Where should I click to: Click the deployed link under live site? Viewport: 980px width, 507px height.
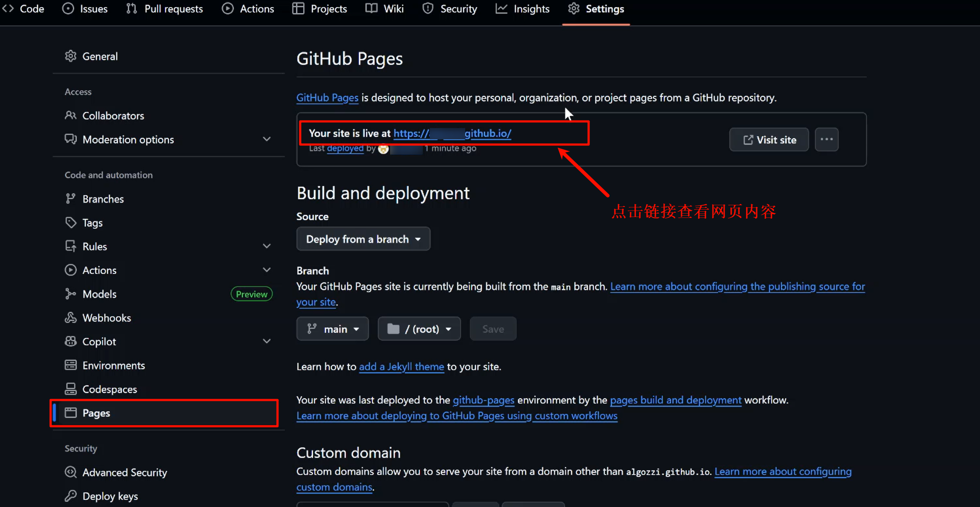pyautogui.click(x=345, y=148)
